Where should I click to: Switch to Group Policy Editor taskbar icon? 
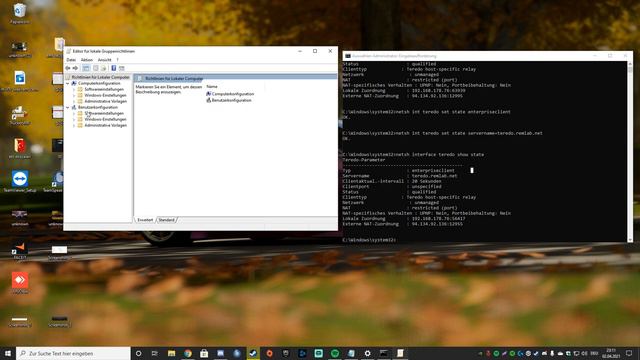click(x=400, y=353)
